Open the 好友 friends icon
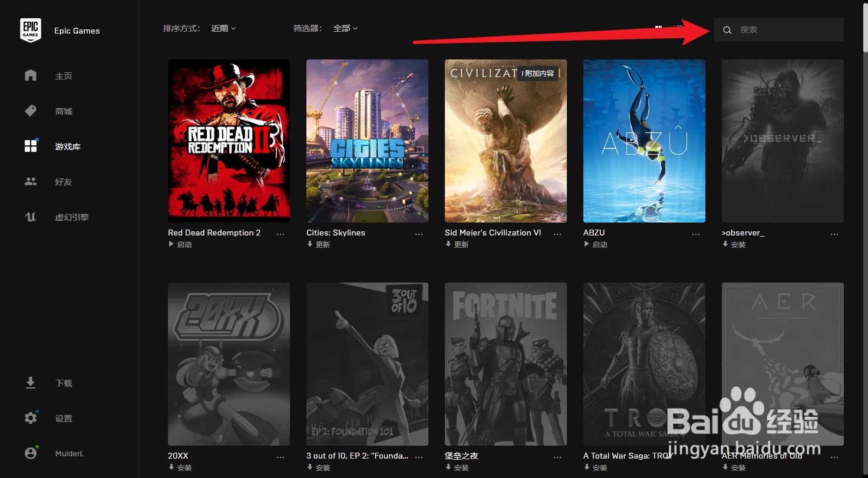The height and width of the screenshot is (478, 868). (31, 182)
